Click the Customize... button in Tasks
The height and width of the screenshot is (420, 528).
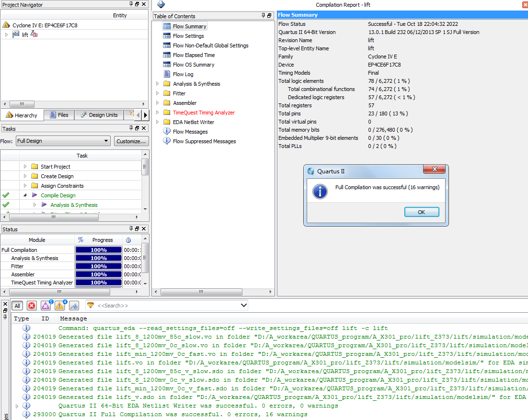(x=131, y=141)
